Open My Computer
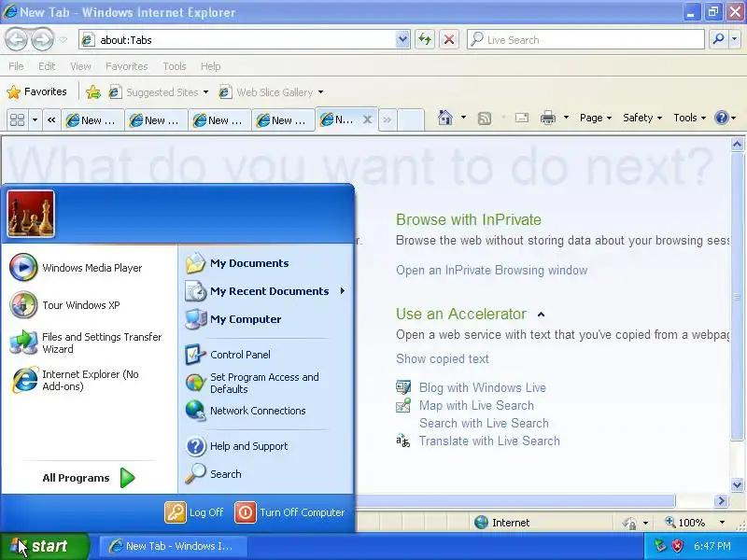Image resolution: width=747 pixels, height=560 pixels. [x=233, y=319]
